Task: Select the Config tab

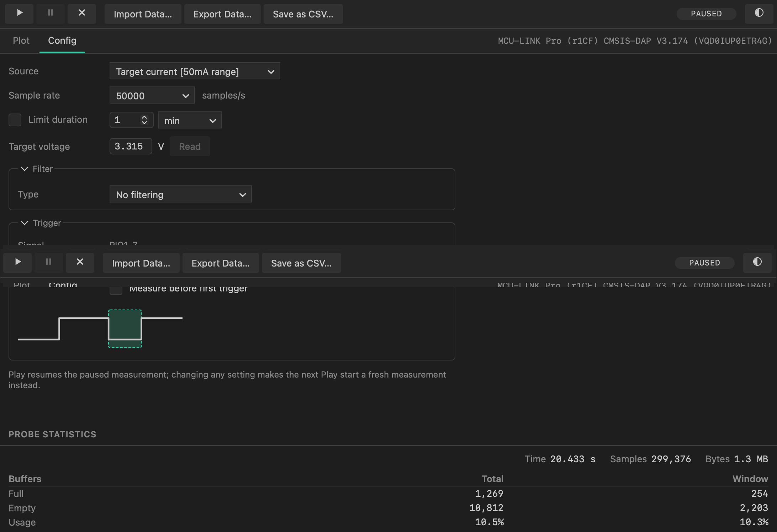Action: (x=62, y=41)
